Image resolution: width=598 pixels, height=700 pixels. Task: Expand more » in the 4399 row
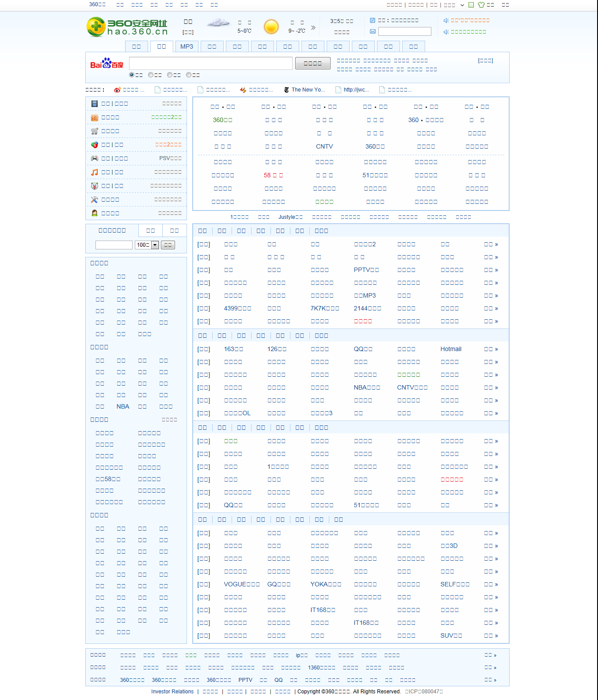[x=491, y=309]
